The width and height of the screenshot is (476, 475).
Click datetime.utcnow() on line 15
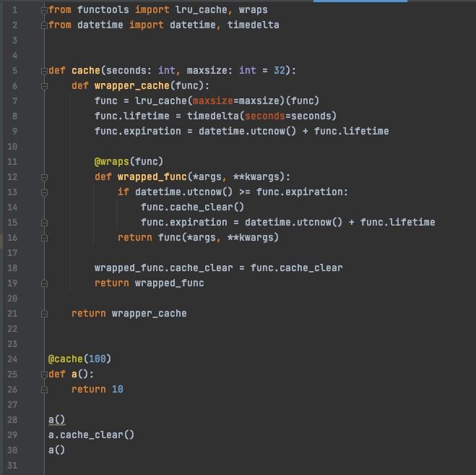(x=293, y=223)
